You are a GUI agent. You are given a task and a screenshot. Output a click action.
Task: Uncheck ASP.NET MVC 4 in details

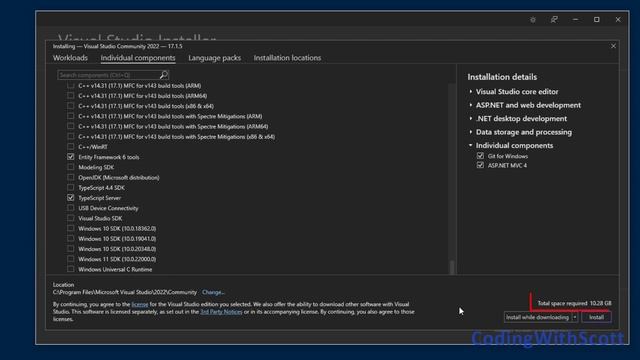[x=480, y=165]
